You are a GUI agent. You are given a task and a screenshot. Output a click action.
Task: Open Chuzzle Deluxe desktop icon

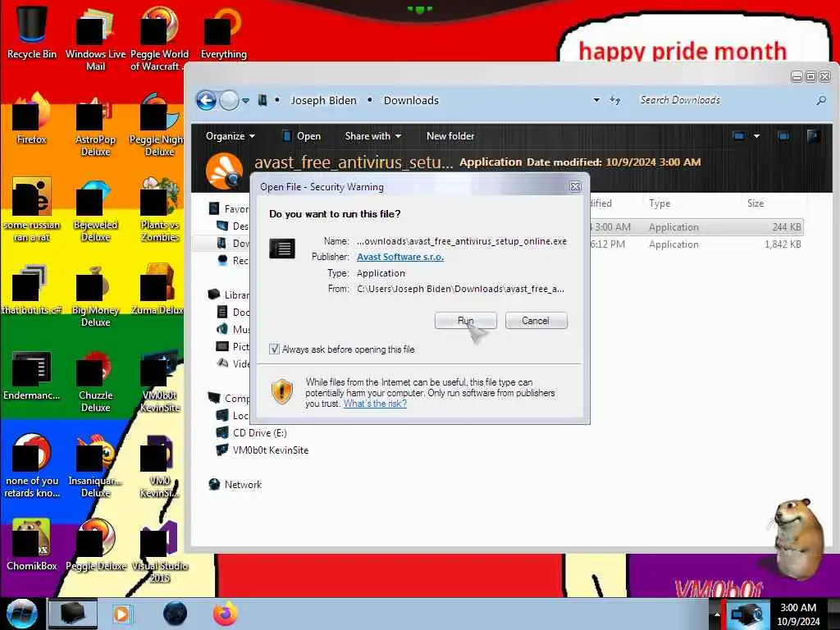click(95, 381)
